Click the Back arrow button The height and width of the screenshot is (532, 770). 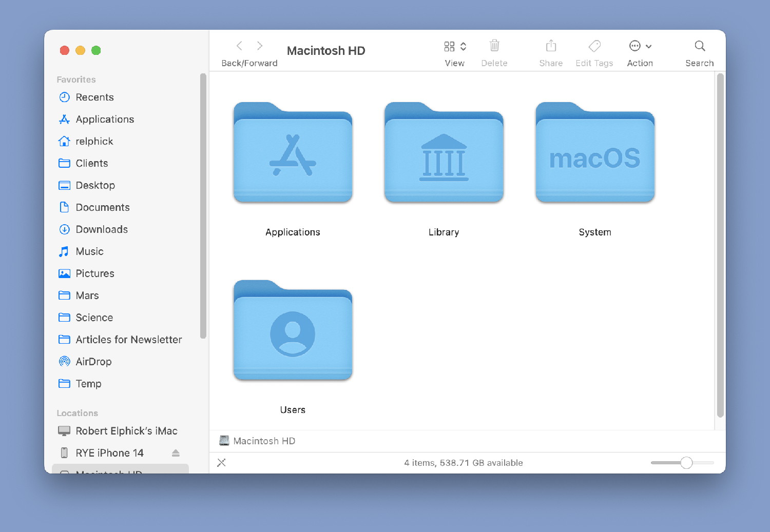click(239, 46)
